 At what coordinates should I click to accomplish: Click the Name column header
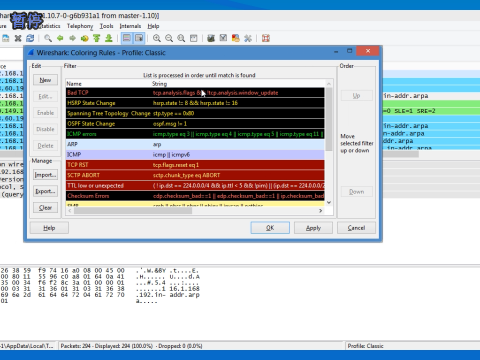click(108, 84)
